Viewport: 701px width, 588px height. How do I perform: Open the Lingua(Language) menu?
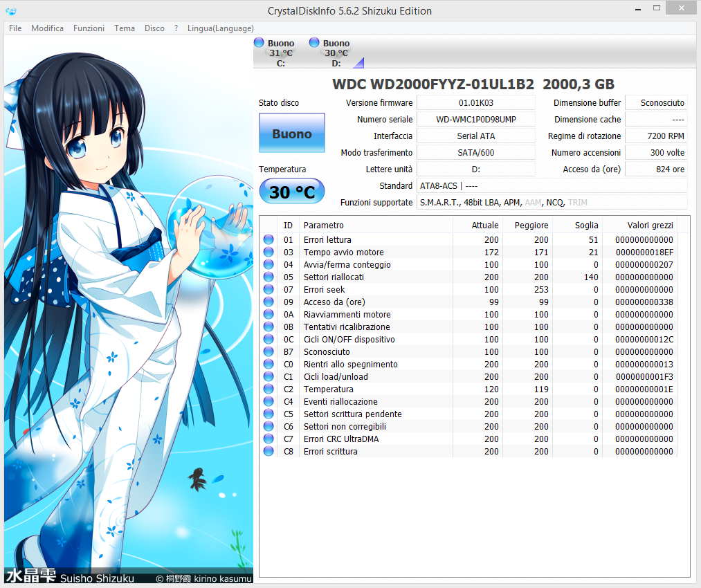(x=221, y=28)
